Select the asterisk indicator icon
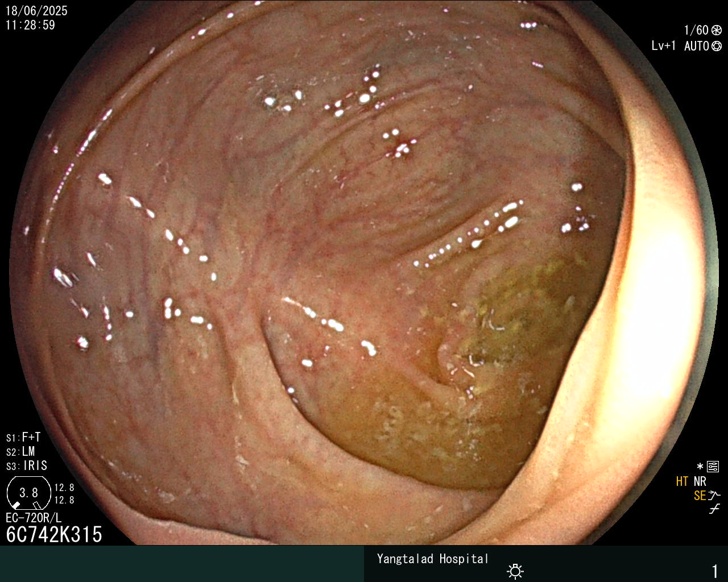Viewport: 728px width, 582px height. [x=700, y=467]
